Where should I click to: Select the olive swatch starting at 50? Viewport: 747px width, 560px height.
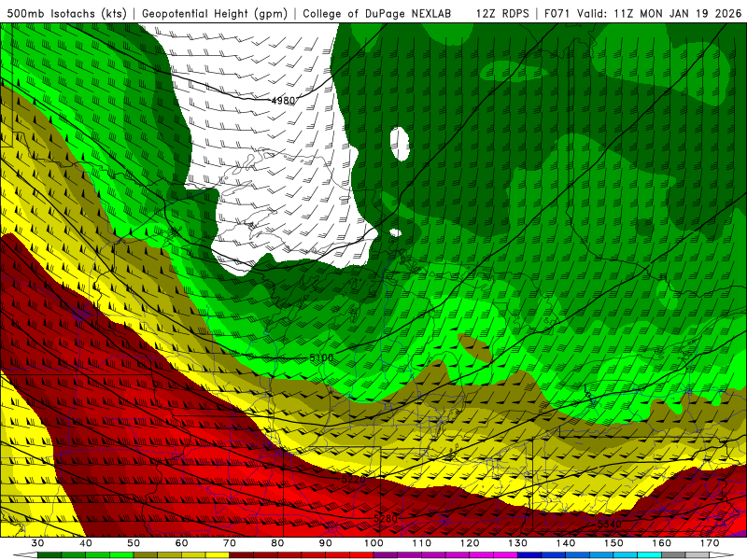pyautogui.click(x=146, y=554)
